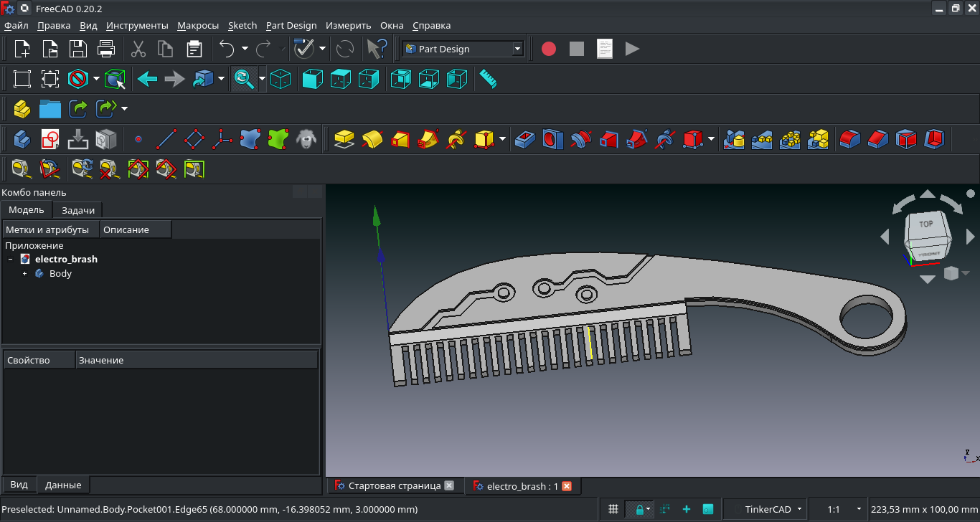Click the Chamfer edge icon
Viewport: 980px width, 522px height.
[878, 138]
